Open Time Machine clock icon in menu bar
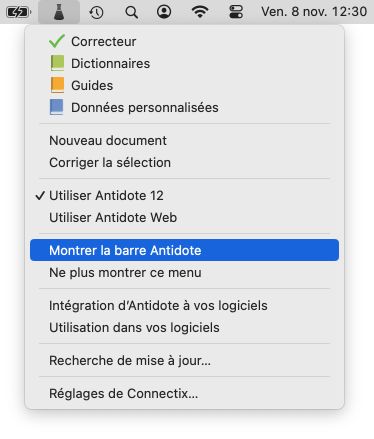The image size is (374, 439). [96, 12]
